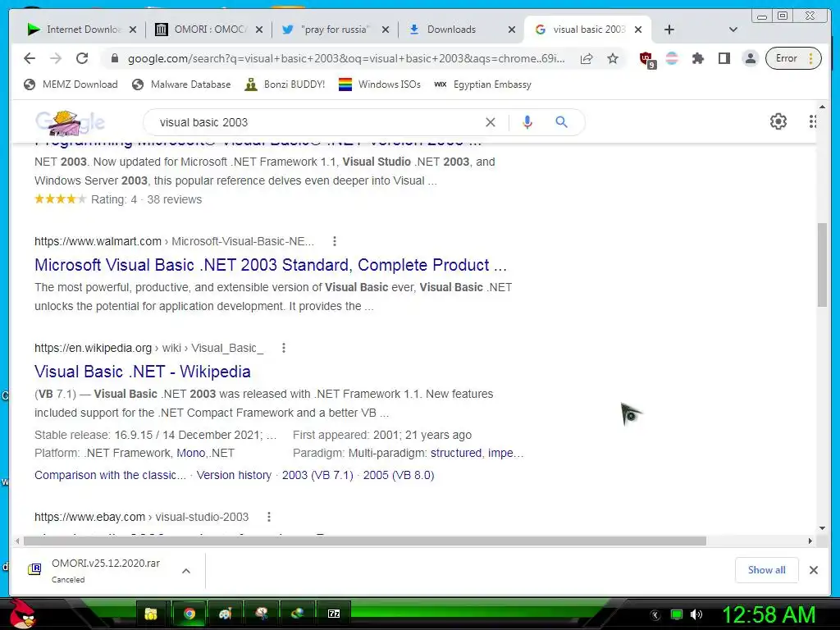Click the scroll down arrow of page
The image size is (840, 630).
click(x=822, y=528)
